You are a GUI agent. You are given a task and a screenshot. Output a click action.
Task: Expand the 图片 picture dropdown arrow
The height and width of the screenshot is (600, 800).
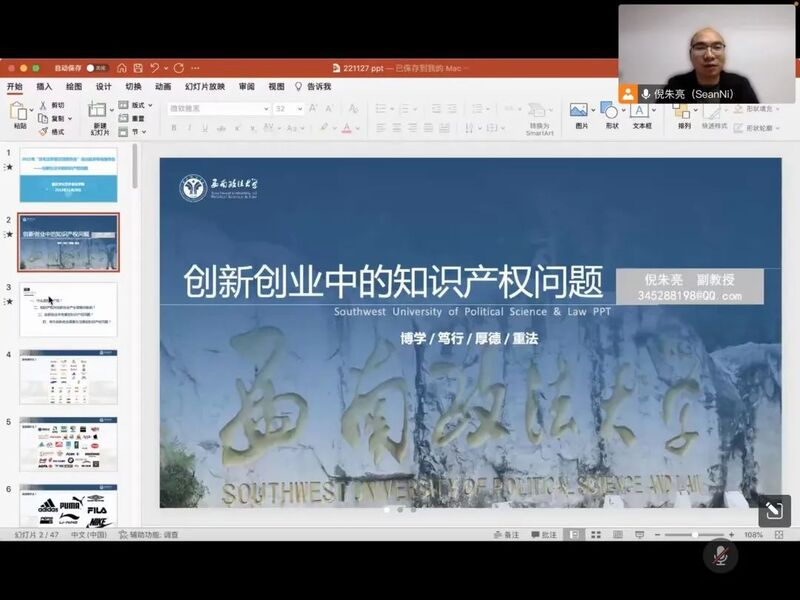pyautogui.click(x=593, y=110)
